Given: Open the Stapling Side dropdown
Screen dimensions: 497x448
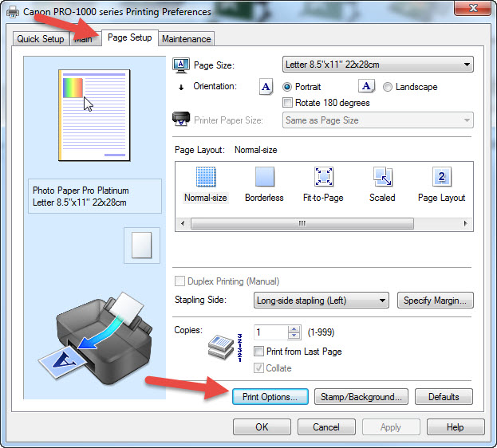Looking at the screenshot, I should tap(321, 300).
